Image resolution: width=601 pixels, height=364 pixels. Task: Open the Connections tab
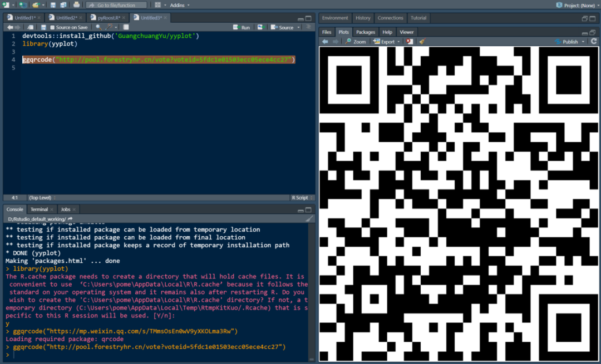[x=390, y=18]
